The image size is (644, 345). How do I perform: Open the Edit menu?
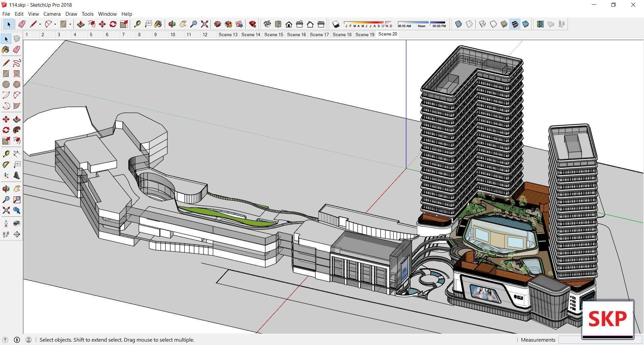(19, 14)
